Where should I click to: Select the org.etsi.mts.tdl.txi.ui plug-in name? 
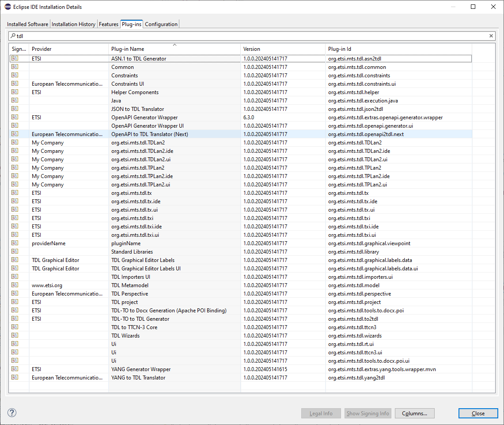tap(135, 235)
